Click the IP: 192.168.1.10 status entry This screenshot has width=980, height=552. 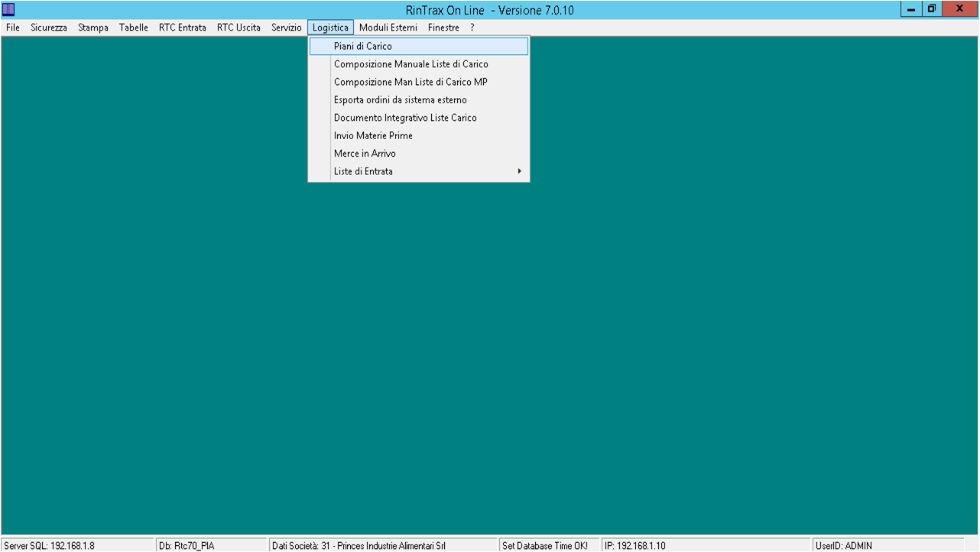point(706,546)
